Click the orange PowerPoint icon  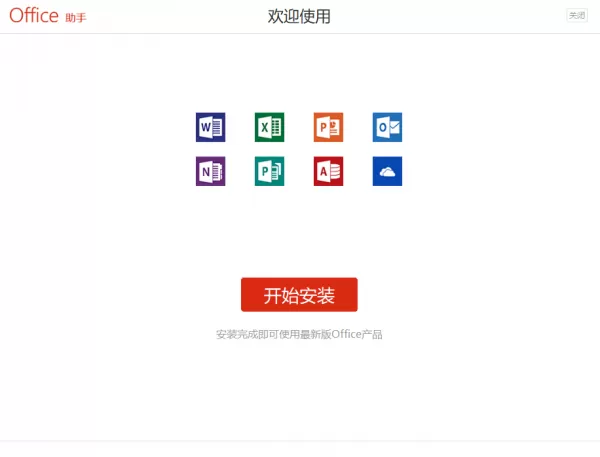(x=328, y=127)
